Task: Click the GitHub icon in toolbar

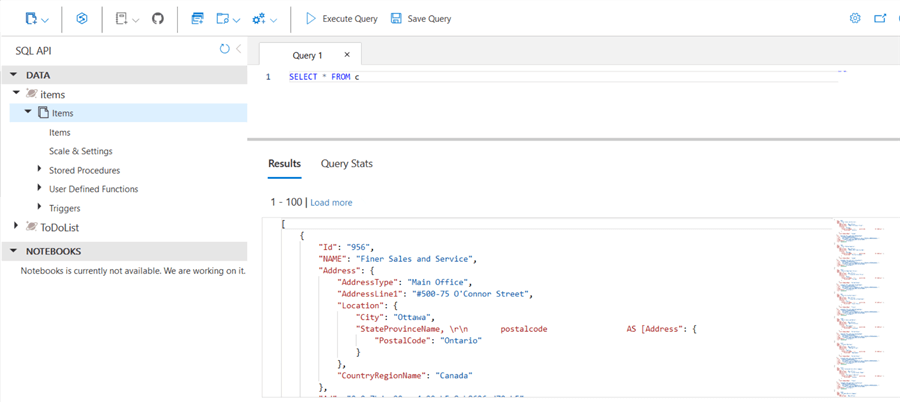Action: pos(157,19)
